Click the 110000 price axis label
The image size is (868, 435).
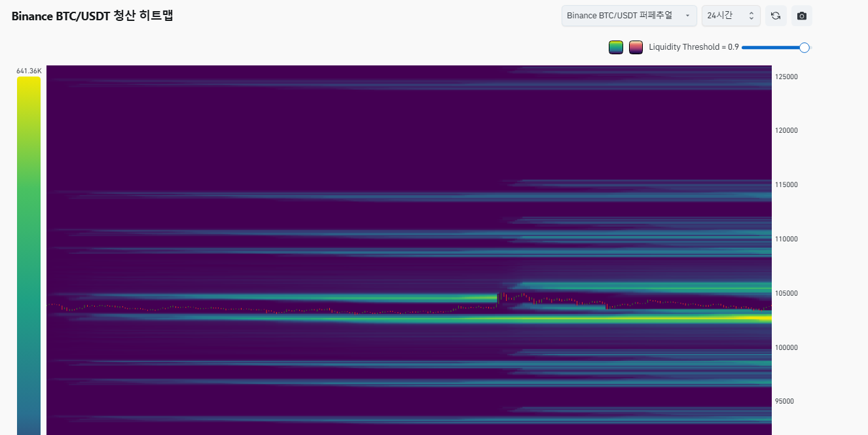click(x=786, y=239)
